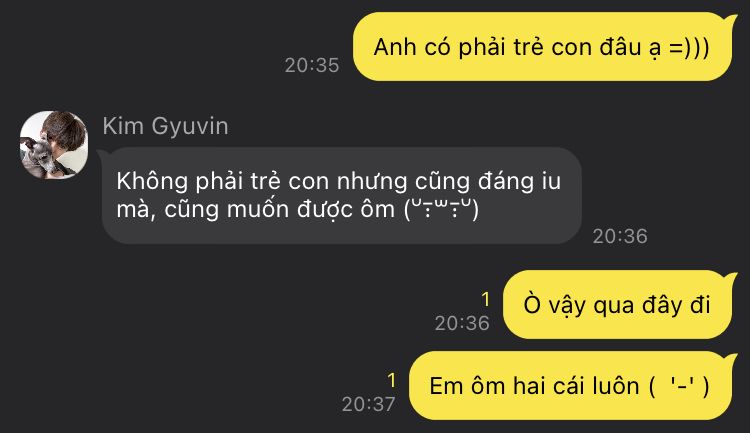The image size is (750, 433).
Task: Select the 'Em ôm hai cái luôn' bubble
Action: [573, 386]
